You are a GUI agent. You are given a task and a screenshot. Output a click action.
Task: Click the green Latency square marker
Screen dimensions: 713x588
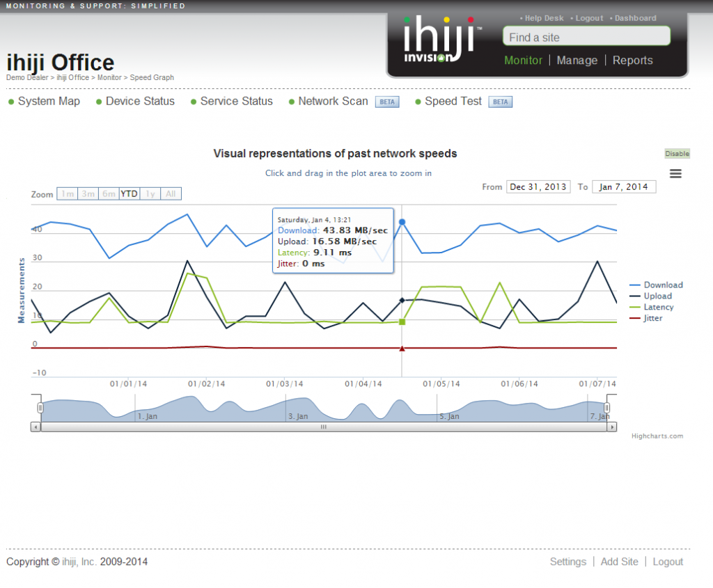(x=402, y=321)
